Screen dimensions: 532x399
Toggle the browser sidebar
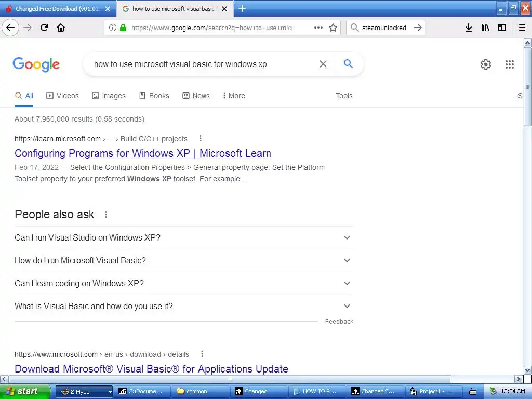[502, 28]
